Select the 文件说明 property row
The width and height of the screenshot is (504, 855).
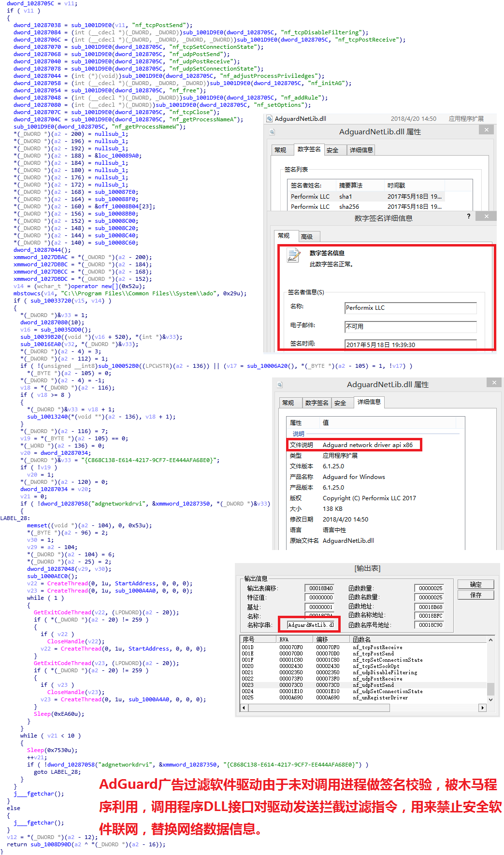354,445
